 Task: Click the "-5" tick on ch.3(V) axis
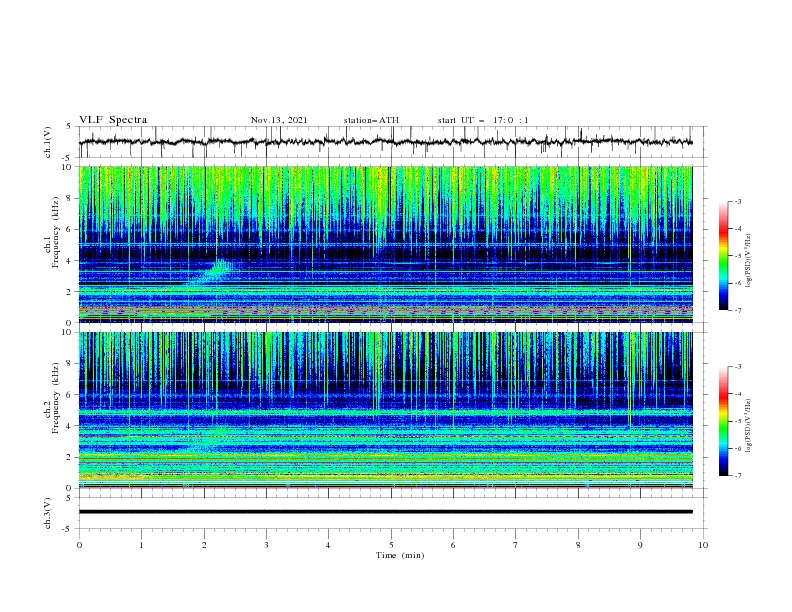tap(68, 529)
